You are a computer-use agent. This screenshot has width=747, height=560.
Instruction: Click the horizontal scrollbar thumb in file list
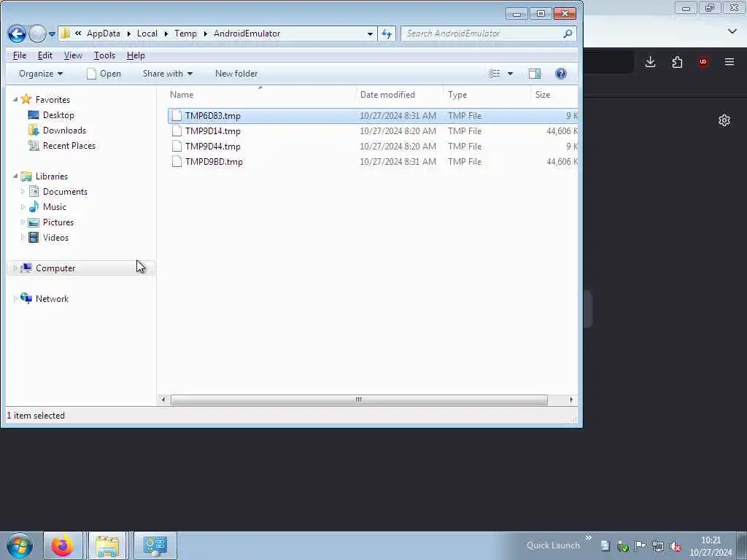point(359,400)
